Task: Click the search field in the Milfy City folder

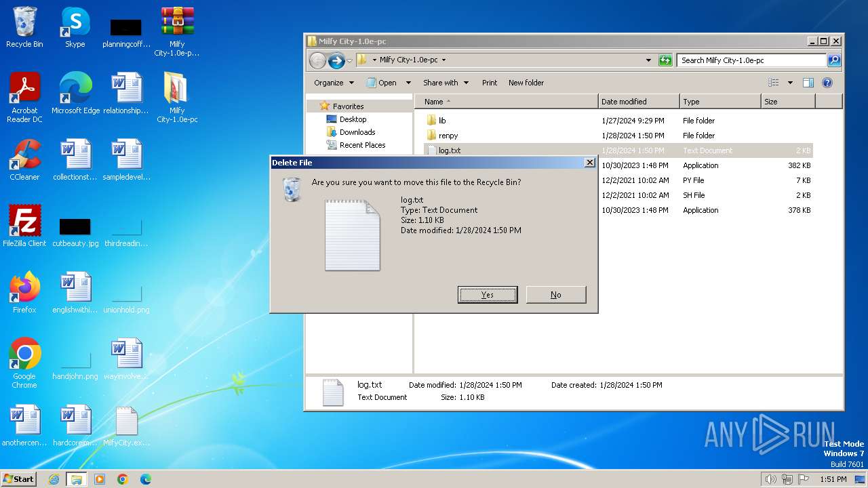Action: point(752,60)
